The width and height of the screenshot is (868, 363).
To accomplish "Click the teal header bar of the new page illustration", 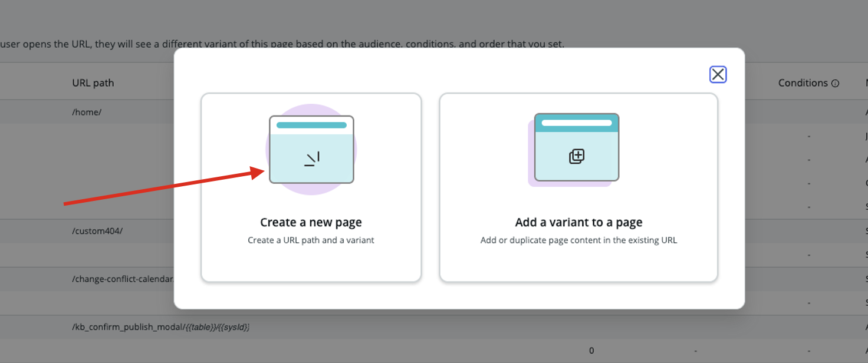I will pos(311,125).
